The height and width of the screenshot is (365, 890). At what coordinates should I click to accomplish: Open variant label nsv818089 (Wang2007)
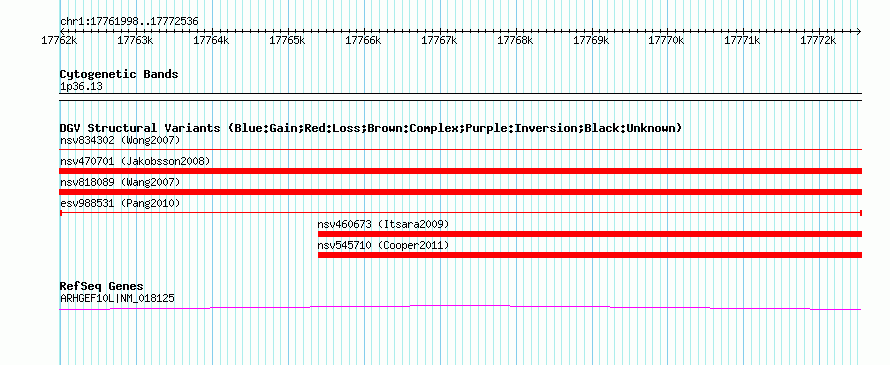pos(120,182)
